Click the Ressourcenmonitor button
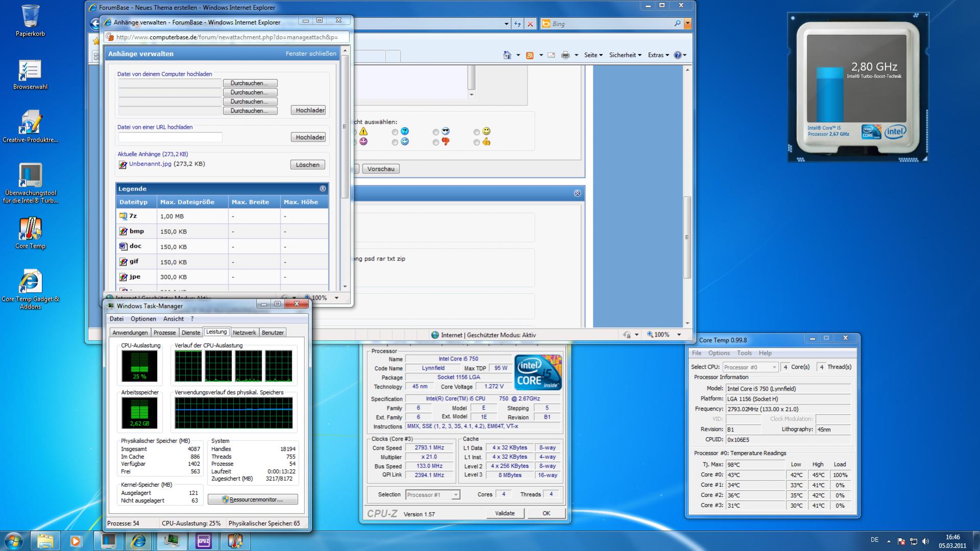This screenshot has height=551, width=980. (x=253, y=499)
